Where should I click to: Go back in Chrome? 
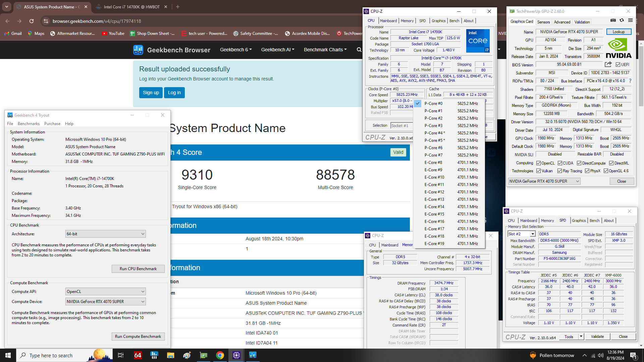7,21
